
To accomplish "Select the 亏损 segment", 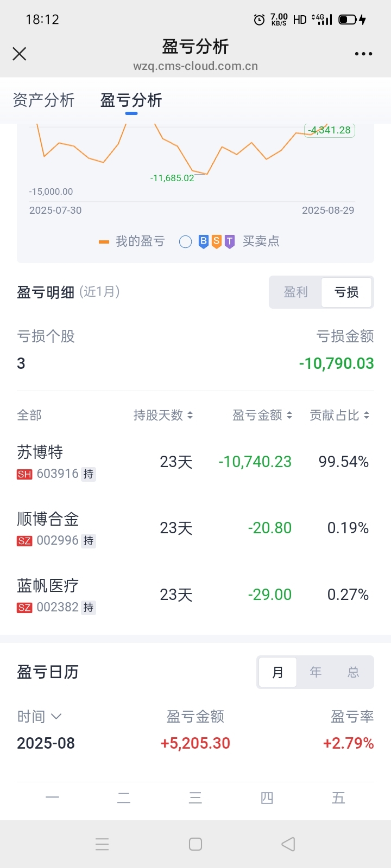I will pos(346,292).
